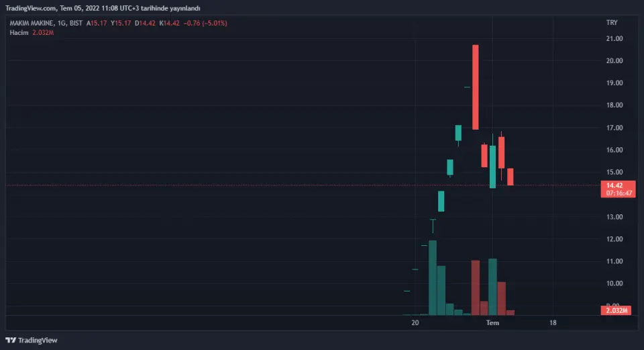Select the tallest red volume bar
Screen dimensions: 644x350
pos(476,287)
